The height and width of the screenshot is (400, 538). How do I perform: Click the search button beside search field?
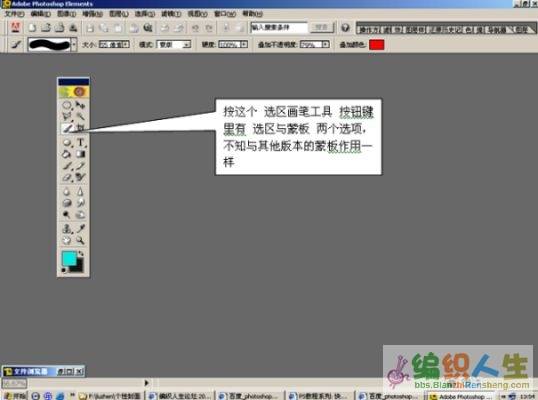point(321,27)
